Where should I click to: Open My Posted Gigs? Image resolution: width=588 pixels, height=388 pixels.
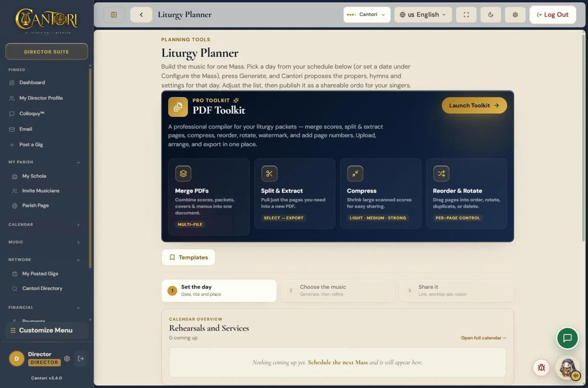(40, 274)
